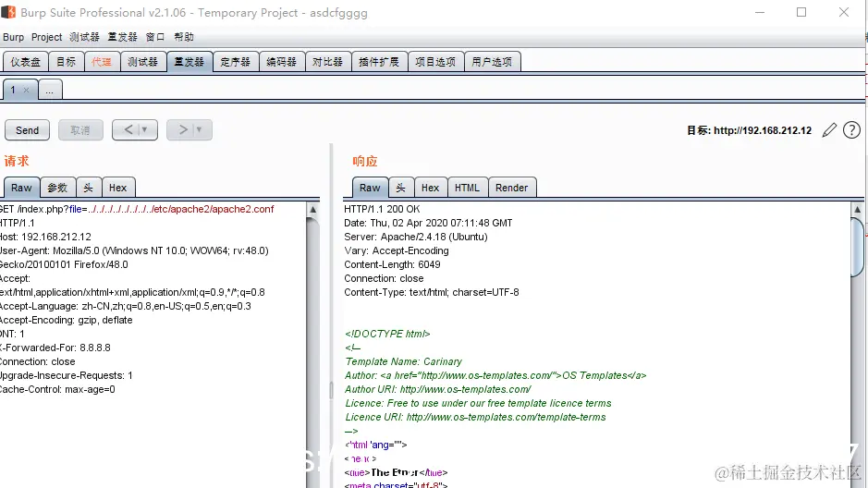The width and height of the screenshot is (868, 488).
Task: Select the request Raw tab
Action: point(21,188)
